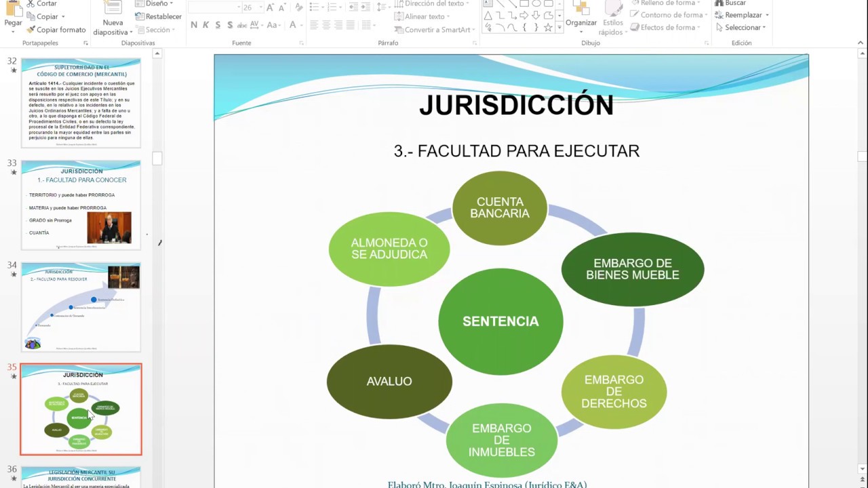Click the Buscar binoculars button

coord(730,3)
